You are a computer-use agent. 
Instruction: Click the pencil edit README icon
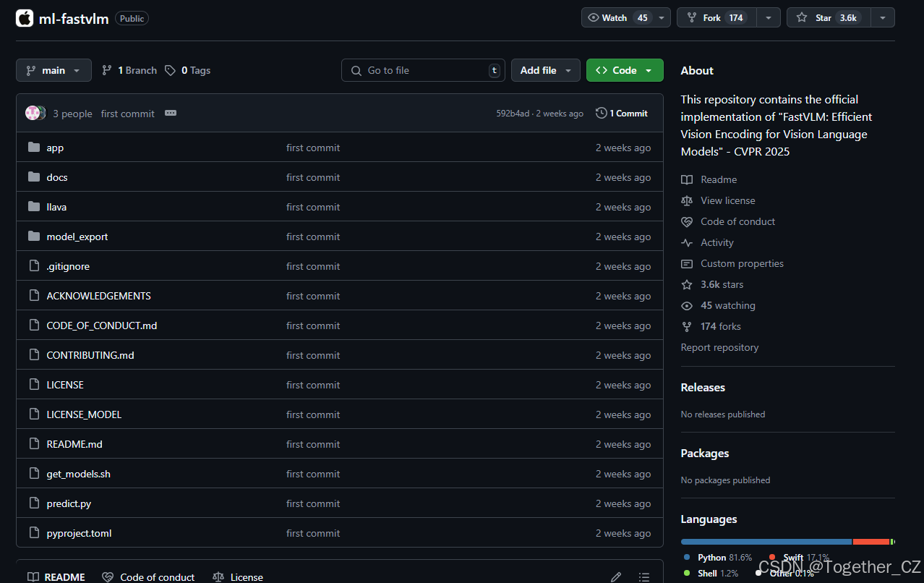616,577
